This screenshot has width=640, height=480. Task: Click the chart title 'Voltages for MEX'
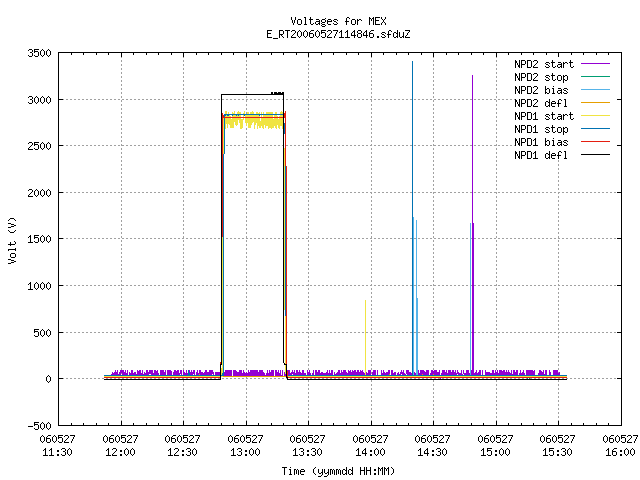point(338,21)
